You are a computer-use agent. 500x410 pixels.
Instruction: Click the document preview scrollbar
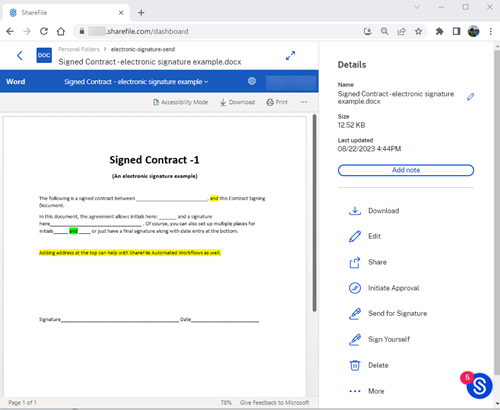(x=314, y=213)
